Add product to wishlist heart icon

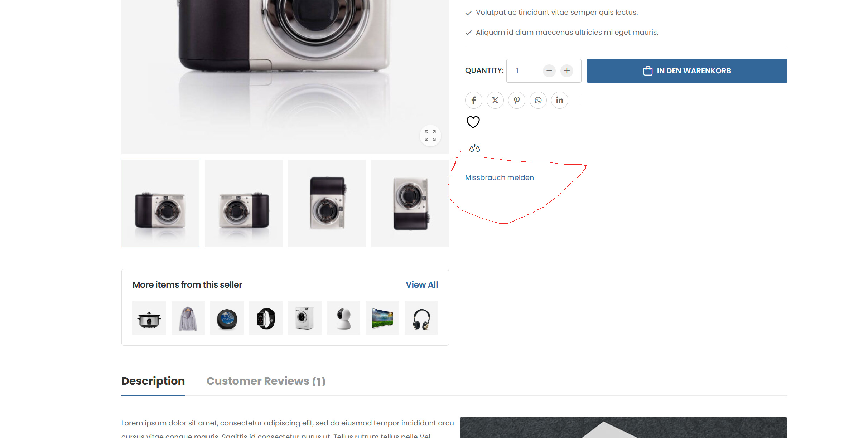click(x=473, y=122)
